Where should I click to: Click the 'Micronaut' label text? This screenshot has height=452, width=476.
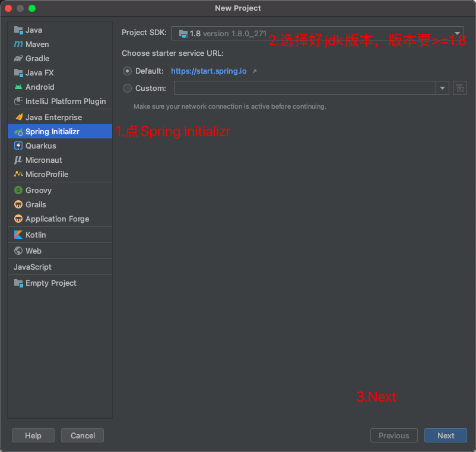click(x=44, y=160)
